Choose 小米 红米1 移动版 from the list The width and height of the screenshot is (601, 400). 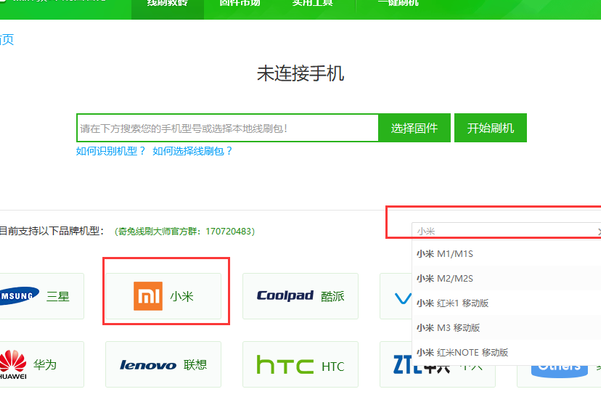pos(506,303)
